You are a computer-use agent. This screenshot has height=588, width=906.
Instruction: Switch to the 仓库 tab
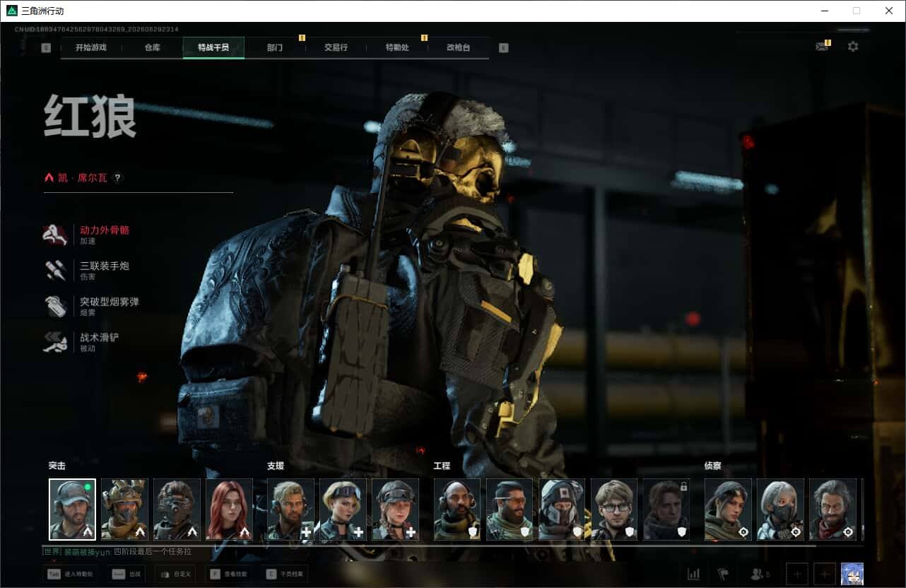[152, 47]
